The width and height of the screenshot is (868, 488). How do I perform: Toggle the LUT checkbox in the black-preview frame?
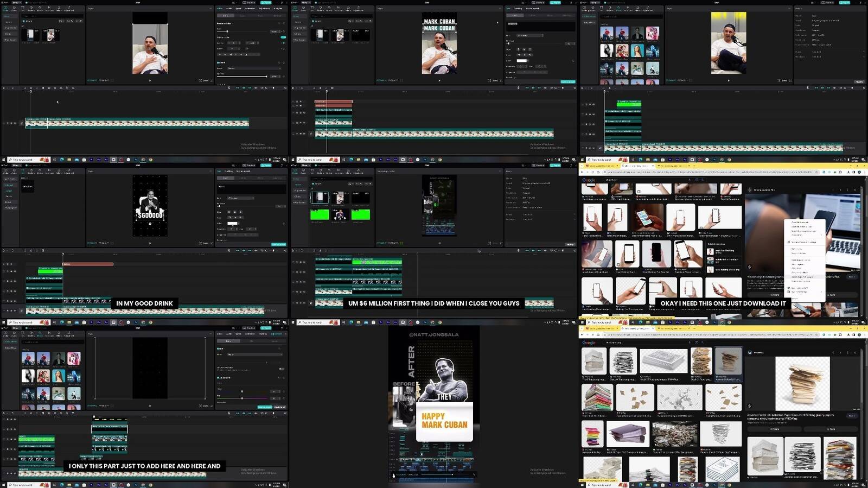[218, 348]
